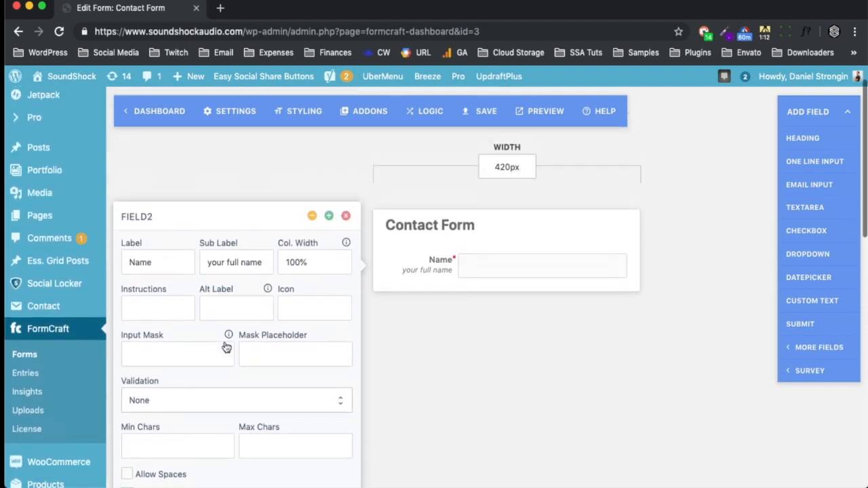This screenshot has height=488, width=868.
Task: Expand More Fields list
Action: [818, 347]
